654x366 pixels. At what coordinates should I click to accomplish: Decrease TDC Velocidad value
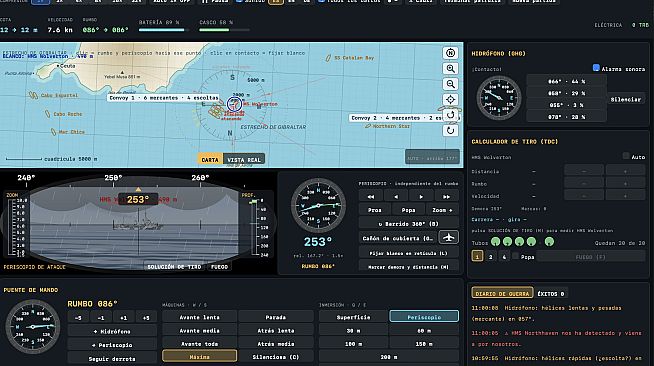pyautogui.click(x=584, y=196)
